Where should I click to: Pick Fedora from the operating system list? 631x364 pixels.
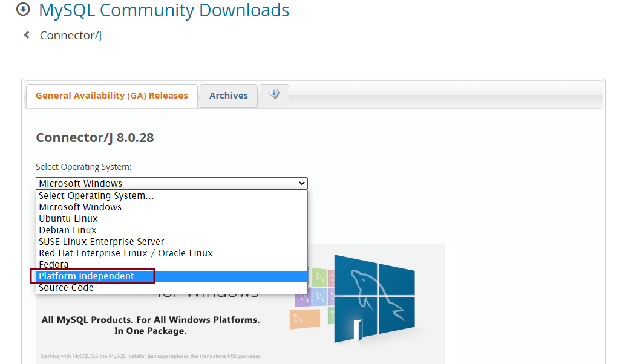(54, 265)
